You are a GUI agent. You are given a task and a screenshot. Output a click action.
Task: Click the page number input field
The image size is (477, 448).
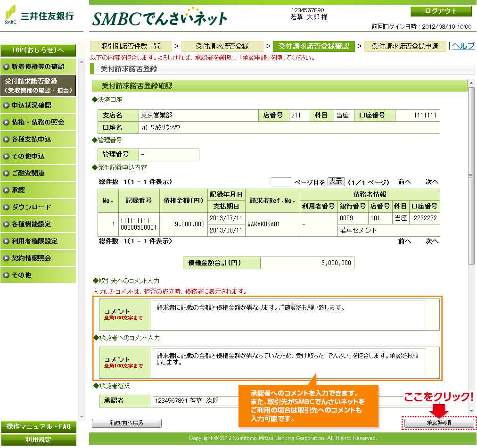(281, 182)
